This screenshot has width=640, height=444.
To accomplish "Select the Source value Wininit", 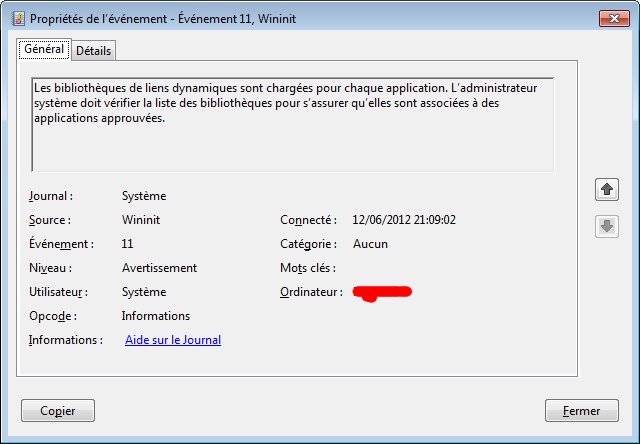I will coord(141,220).
